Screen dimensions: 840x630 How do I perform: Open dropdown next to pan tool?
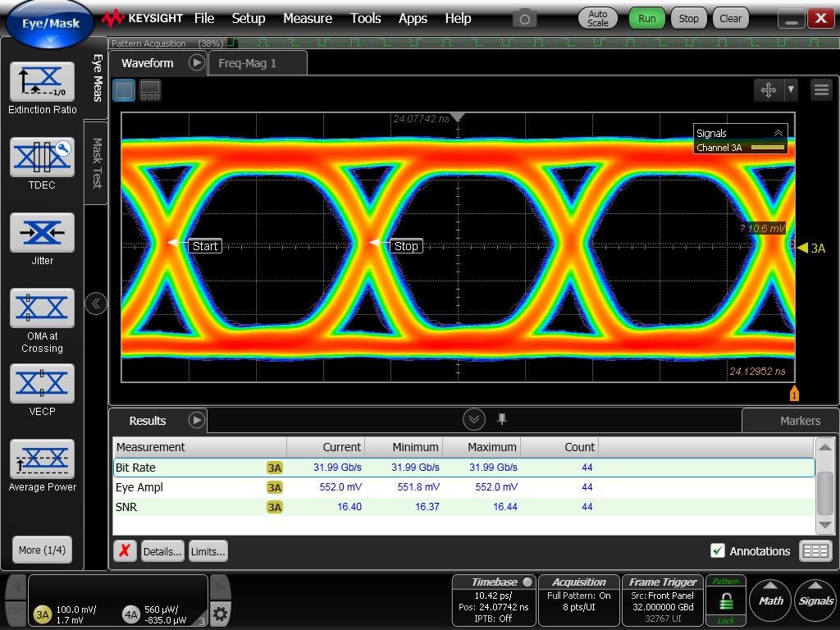click(791, 90)
